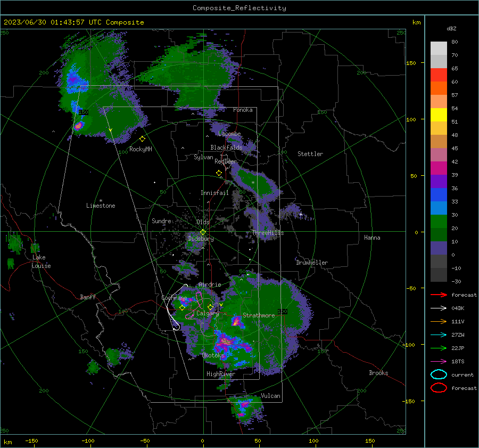
Task: Click the ThreeHills label
Action: coord(268,233)
